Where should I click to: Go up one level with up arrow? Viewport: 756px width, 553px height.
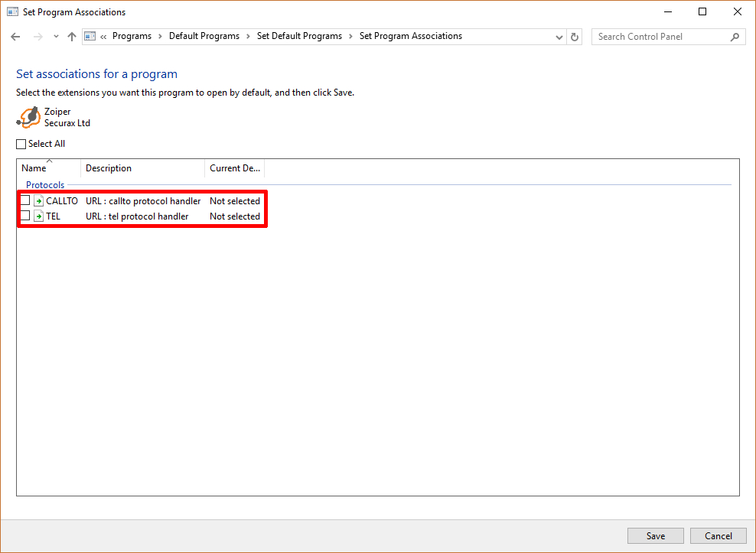coord(72,37)
